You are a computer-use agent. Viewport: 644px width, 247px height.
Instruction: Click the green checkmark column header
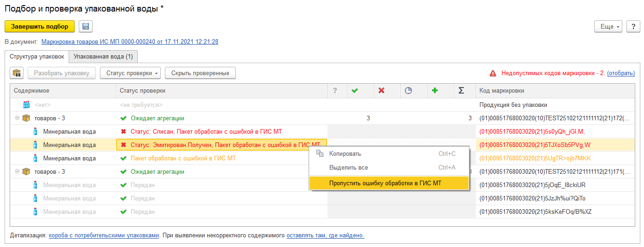355,91
